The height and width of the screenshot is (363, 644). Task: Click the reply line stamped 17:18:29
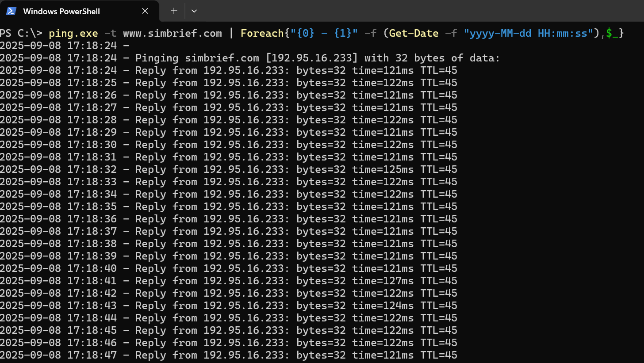coord(229,132)
